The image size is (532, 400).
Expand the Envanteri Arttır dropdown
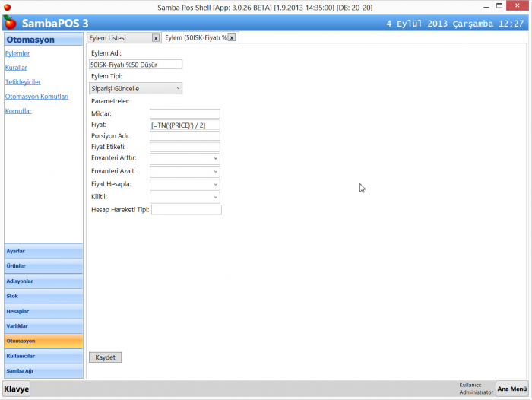pos(185,158)
